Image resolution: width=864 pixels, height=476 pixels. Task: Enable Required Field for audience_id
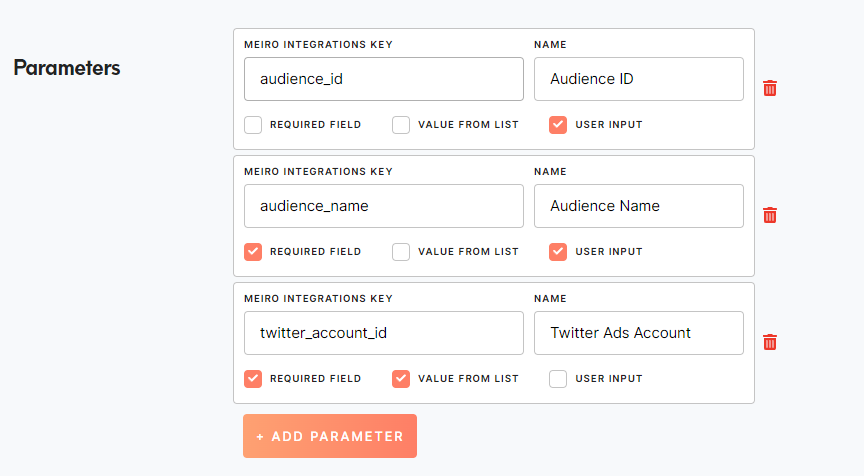click(x=253, y=125)
